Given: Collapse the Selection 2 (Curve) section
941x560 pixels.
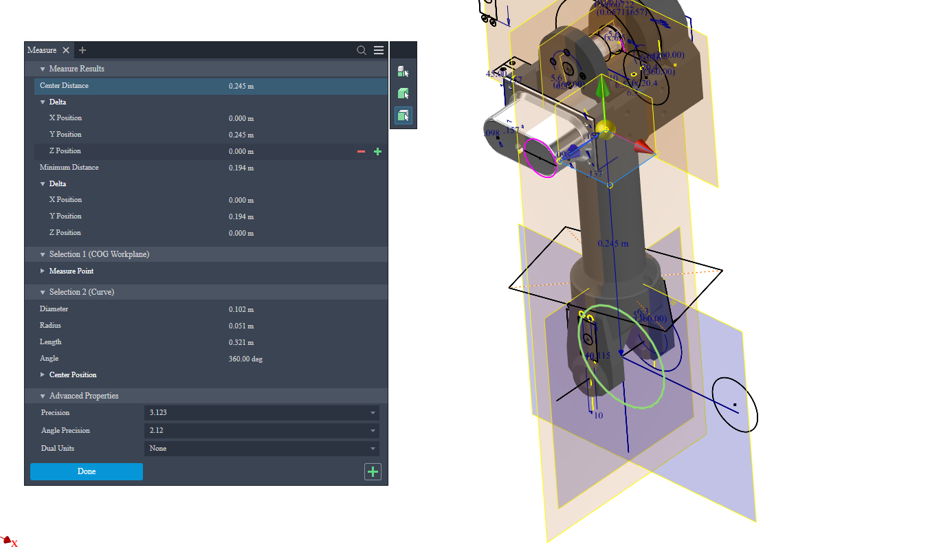Looking at the screenshot, I should (43, 292).
